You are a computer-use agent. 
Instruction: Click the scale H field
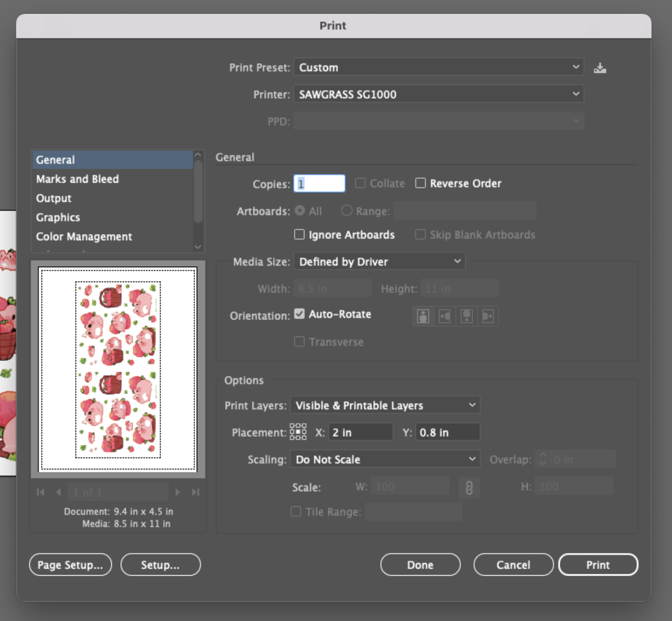click(574, 486)
